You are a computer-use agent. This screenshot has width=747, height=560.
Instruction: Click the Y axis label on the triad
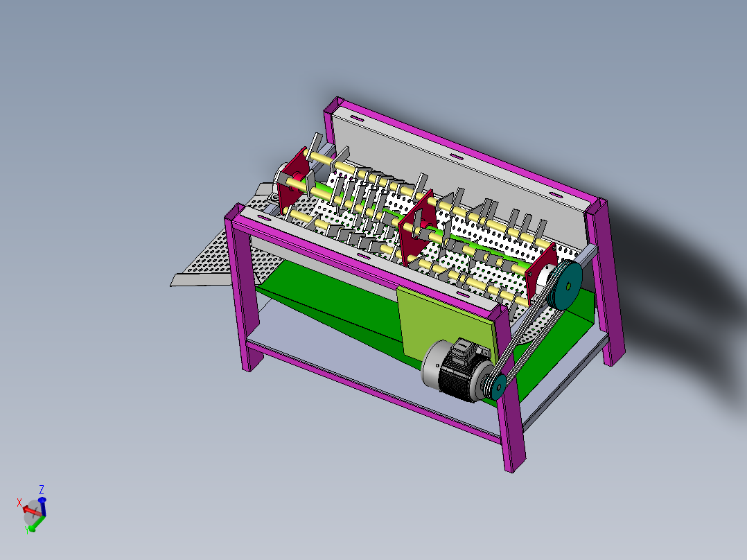[x=27, y=530]
